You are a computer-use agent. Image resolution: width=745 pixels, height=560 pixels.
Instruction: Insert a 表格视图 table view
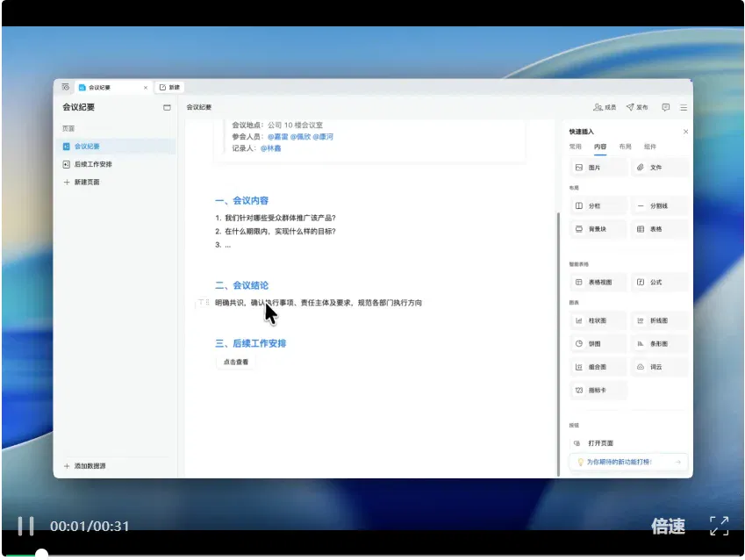[x=598, y=283]
